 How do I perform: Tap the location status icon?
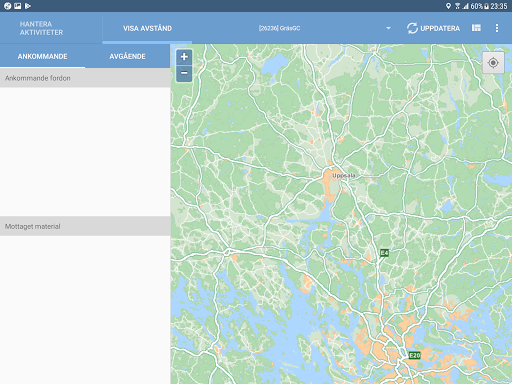[x=448, y=6]
